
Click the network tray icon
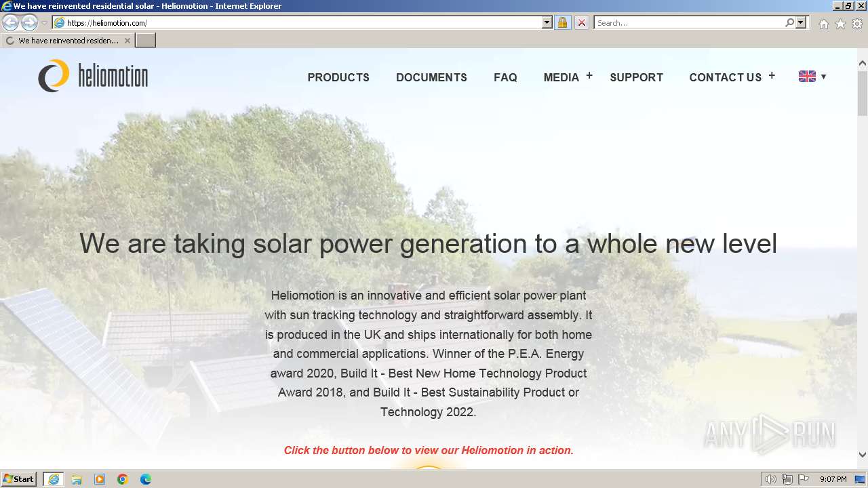click(x=787, y=479)
